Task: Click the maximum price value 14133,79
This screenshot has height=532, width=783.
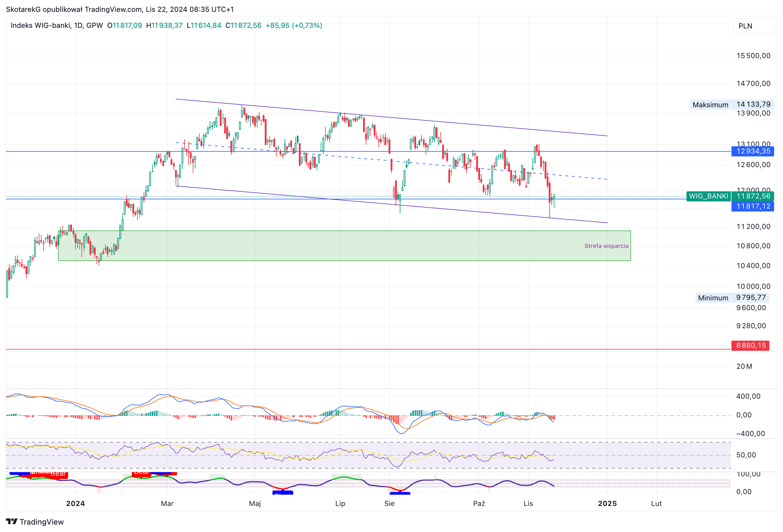Action: click(x=753, y=105)
